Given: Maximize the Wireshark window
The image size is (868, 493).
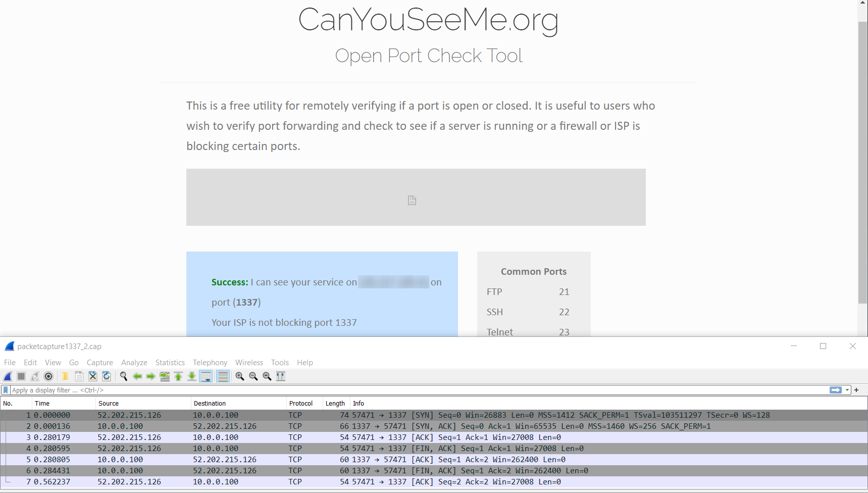Looking at the screenshot, I should [823, 346].
